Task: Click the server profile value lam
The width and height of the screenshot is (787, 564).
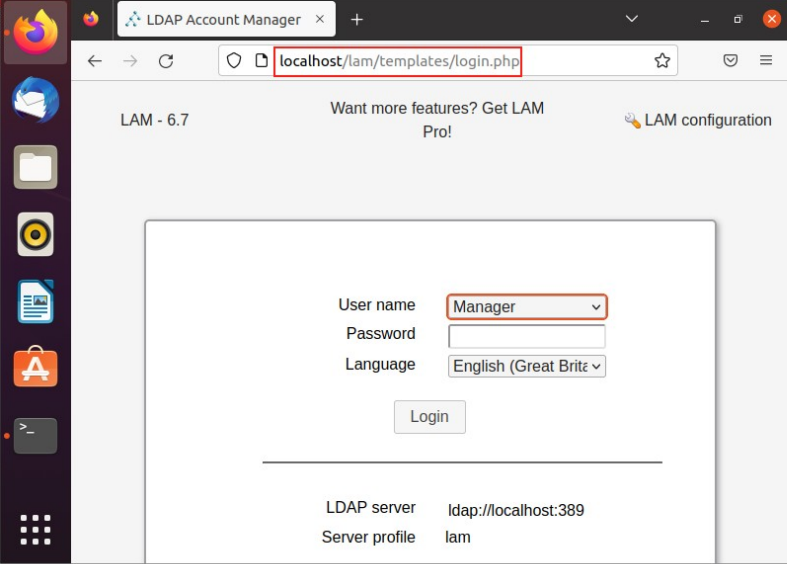Action: (458, 537)
